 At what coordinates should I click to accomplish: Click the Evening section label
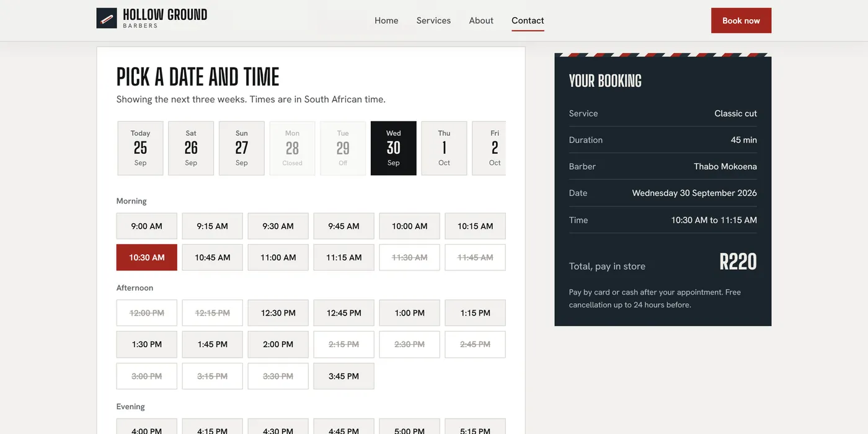point(130,407)
